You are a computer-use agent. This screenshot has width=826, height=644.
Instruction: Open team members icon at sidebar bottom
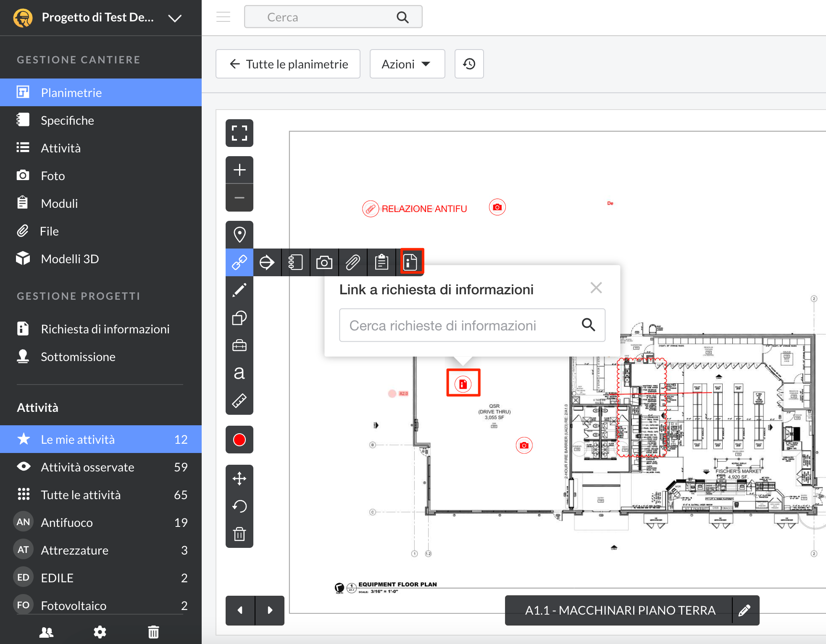click(46, 632)
